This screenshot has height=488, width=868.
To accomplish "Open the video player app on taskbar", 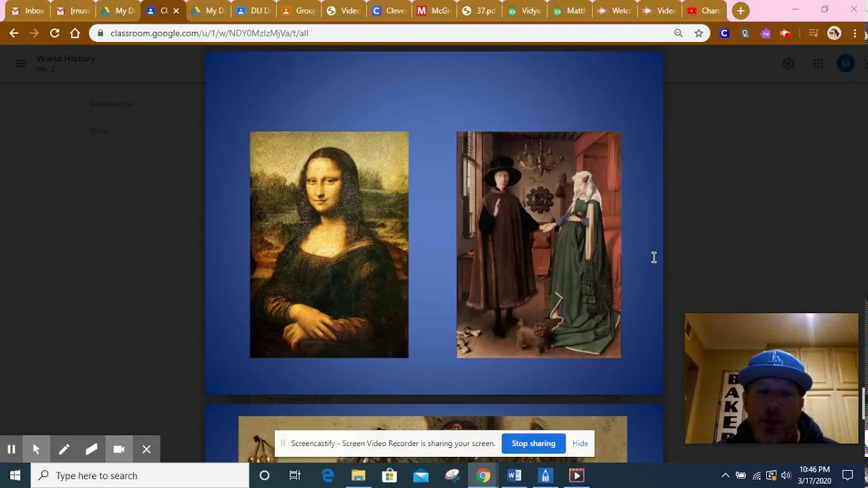I will pyautogui.click(x=576, y=476).
